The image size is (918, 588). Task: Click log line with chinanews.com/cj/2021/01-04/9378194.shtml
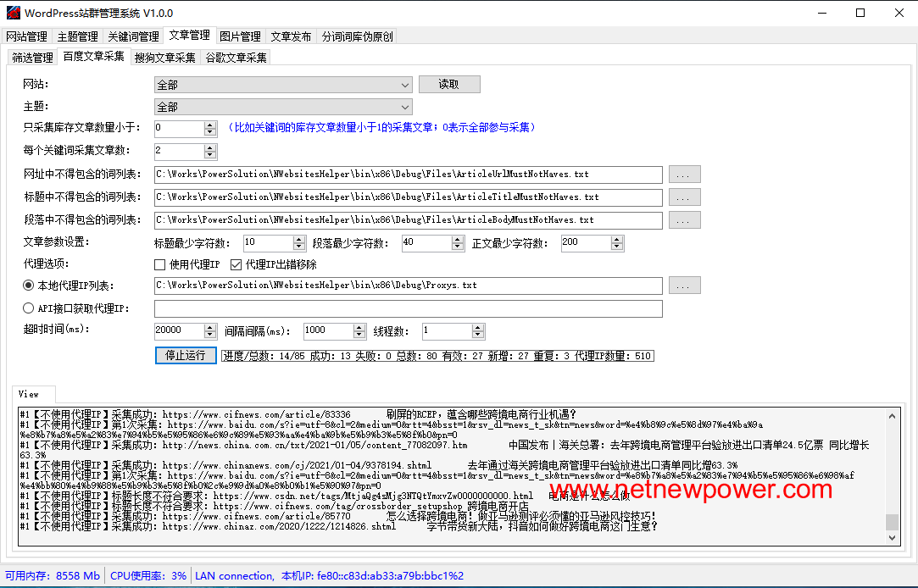379,466
